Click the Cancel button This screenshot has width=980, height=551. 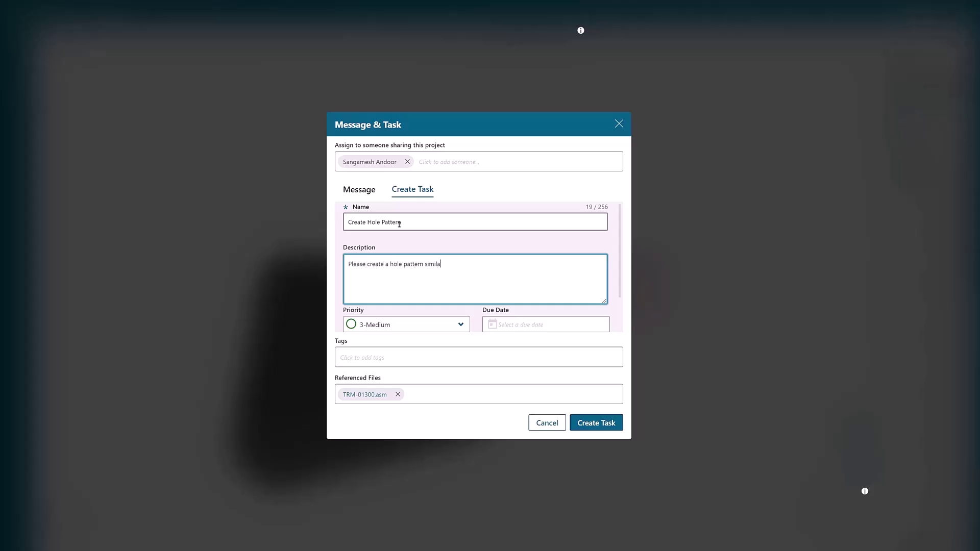(x=547, y=422)
